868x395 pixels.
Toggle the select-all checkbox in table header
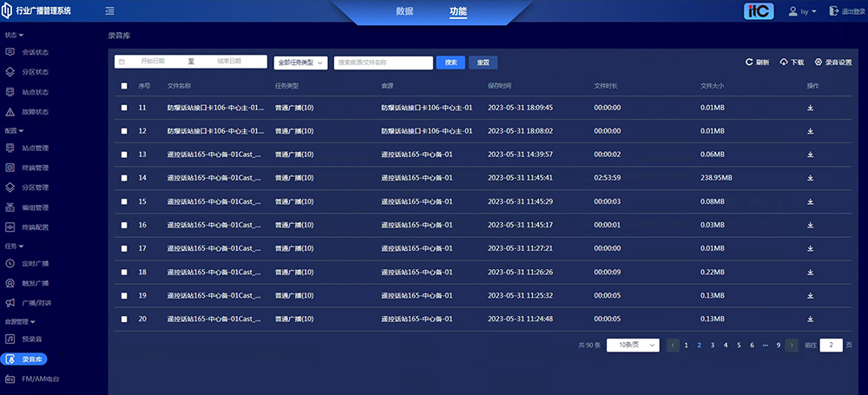click(124, 86)
